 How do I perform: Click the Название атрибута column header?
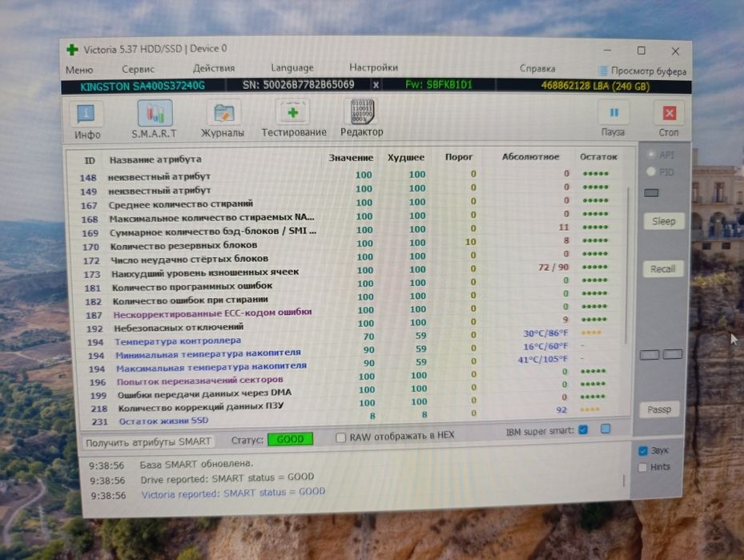[155, 159]
